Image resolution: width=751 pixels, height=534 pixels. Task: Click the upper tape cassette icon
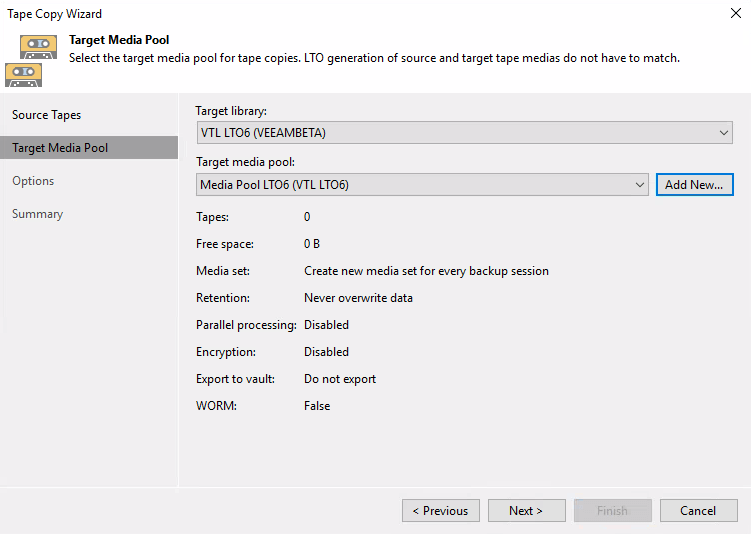coord(38,47)
